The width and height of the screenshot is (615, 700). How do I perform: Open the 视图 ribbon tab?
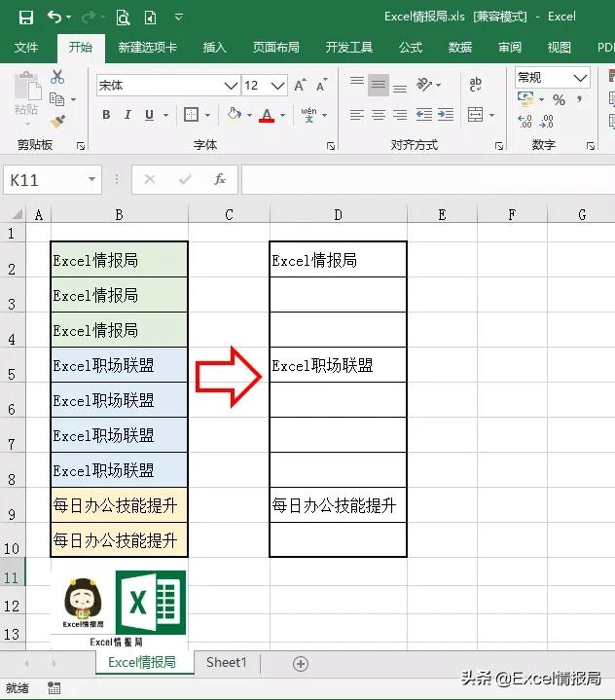point(560,48)
